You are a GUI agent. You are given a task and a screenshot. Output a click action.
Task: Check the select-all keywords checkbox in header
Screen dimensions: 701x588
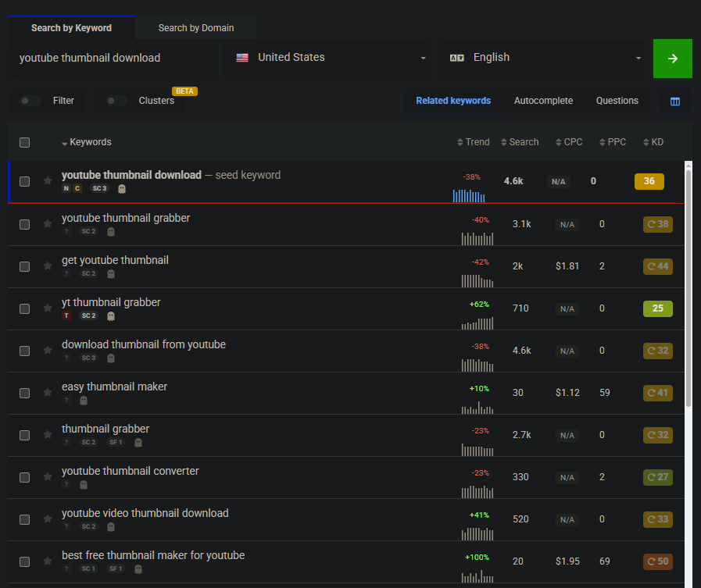coord(25,142)
